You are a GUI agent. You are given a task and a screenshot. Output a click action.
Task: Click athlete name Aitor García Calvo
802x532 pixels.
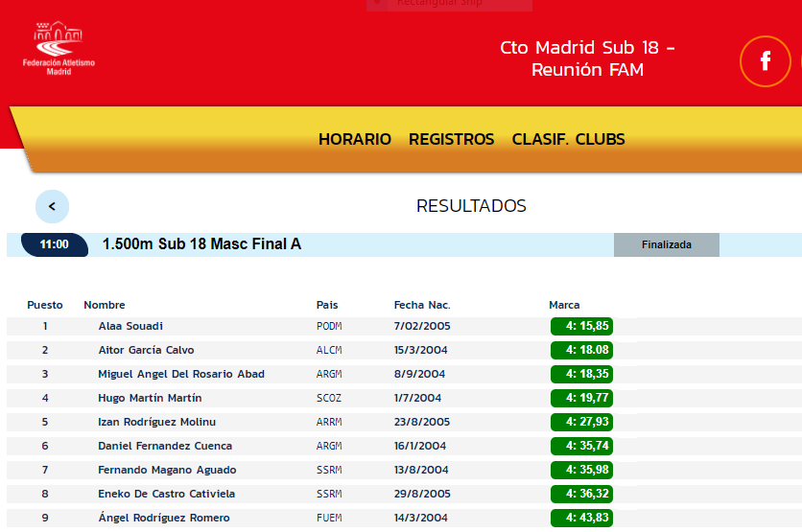coord(146,350)
